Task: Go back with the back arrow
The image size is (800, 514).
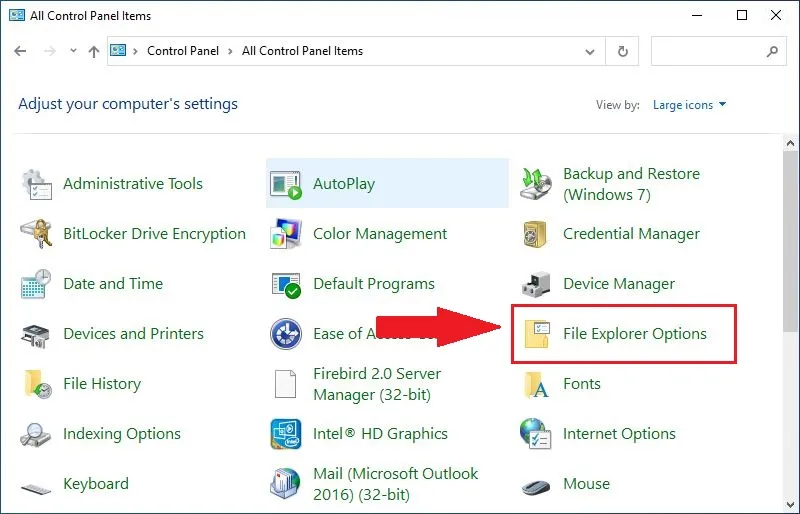Action: click(x=20, y=51)
